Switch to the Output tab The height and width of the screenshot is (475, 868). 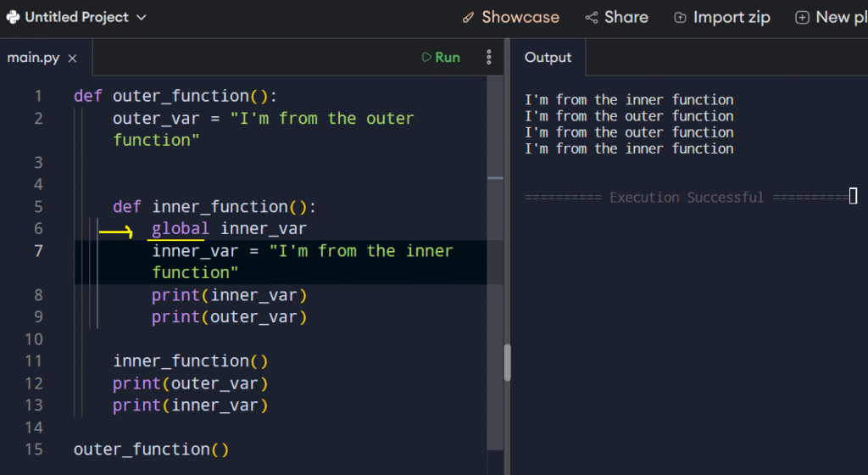[x=548, y=58]
